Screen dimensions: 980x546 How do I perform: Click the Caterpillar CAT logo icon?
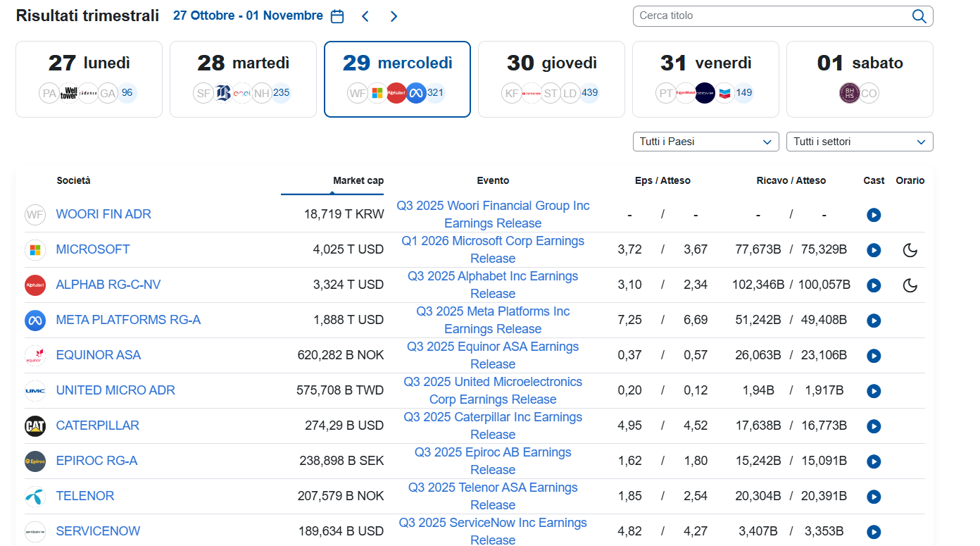(x=35, y=426)
